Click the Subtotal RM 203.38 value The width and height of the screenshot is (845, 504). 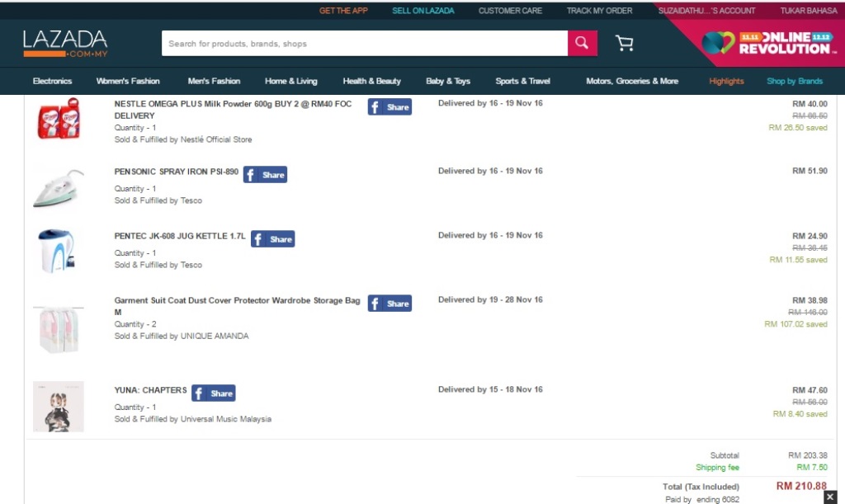[808, 455]
